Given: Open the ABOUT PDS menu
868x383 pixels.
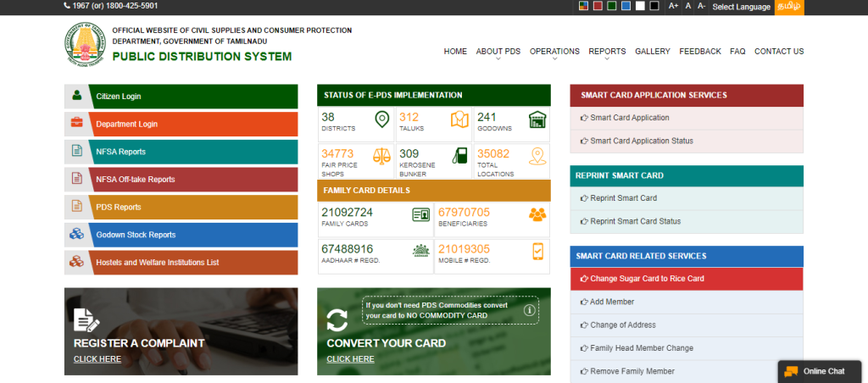Looking at the screenshot, I should coord(498,52).
